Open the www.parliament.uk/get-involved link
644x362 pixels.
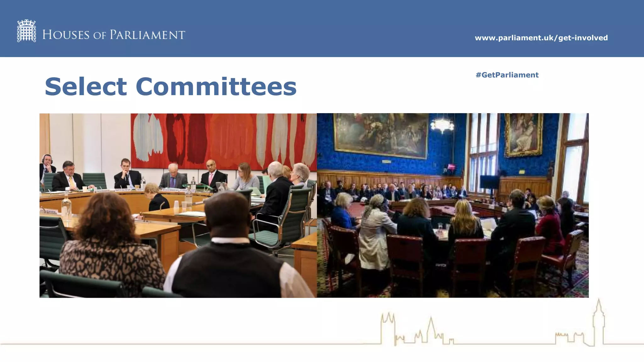pyautogui.click(x=541, y=38)
